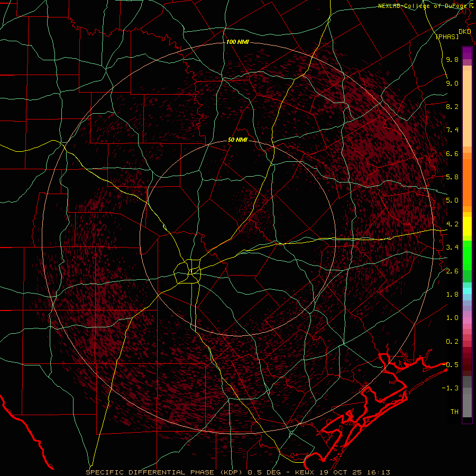
Task: Click the 5.8 legend value
Action: pos(452,177)
